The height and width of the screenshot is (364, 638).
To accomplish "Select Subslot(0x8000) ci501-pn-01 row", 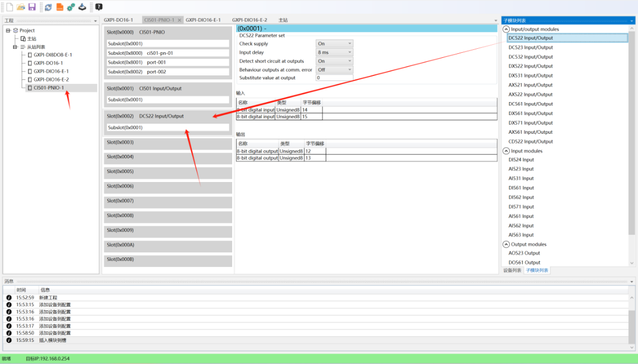I will click(167, 53).
